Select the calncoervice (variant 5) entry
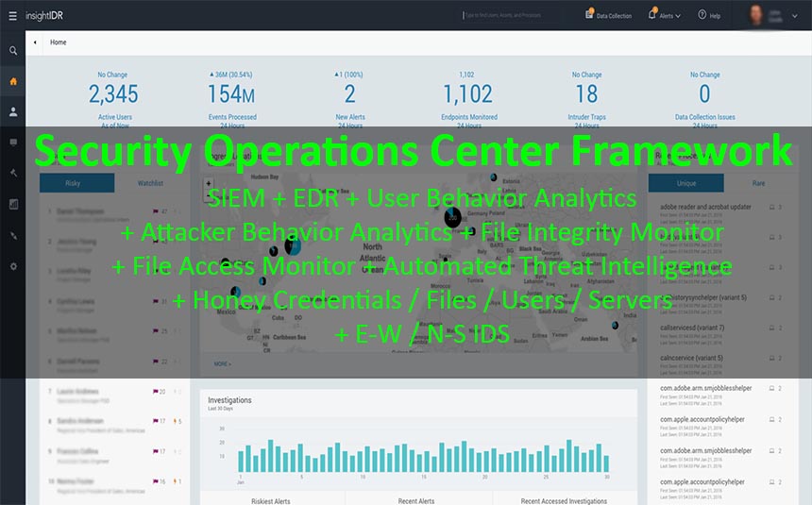 tap(691, 358)
